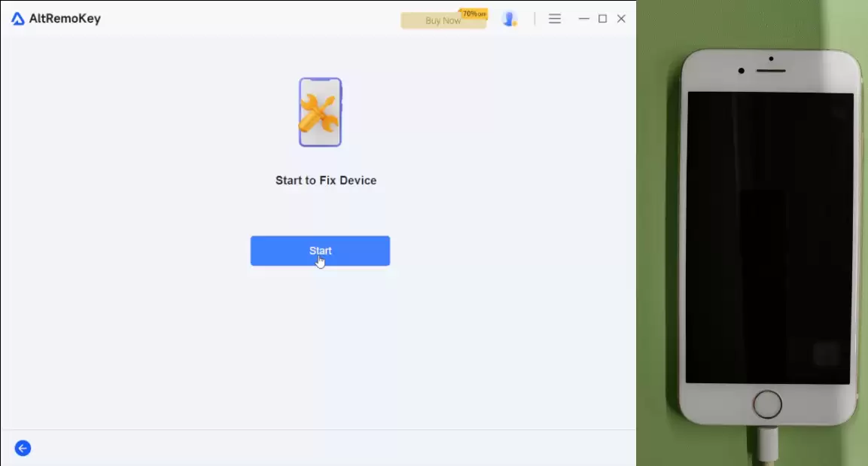
Task: Click the AltRemoKey title text
Action: coord(65,19)
